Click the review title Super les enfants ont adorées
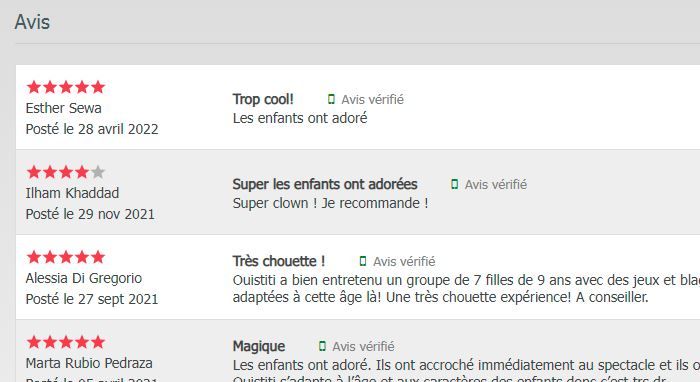Image resolution: width=700 pixels, height=382 pixels. click(x=325, y=184)
